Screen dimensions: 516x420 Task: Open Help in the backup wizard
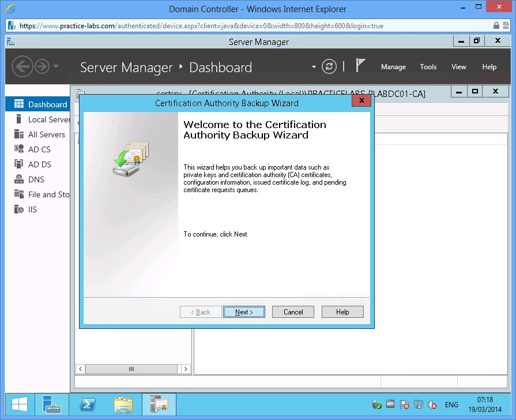click(x=342, y=312)
